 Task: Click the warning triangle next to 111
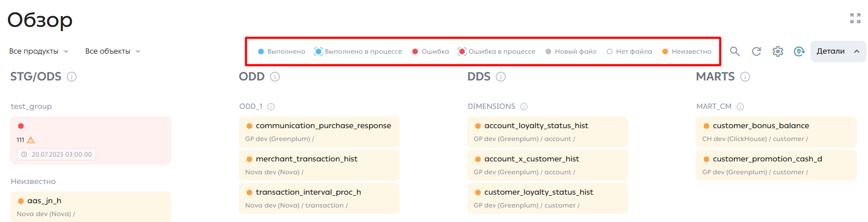pyautogui.click(x=31, y=140)
